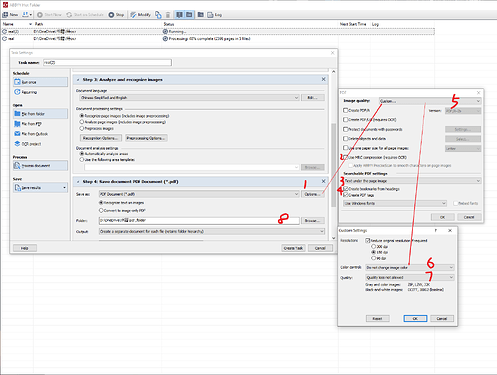Select Recognize page images radio button
Viewport: 497px width, 375px height.
click(x=82, y=116)
